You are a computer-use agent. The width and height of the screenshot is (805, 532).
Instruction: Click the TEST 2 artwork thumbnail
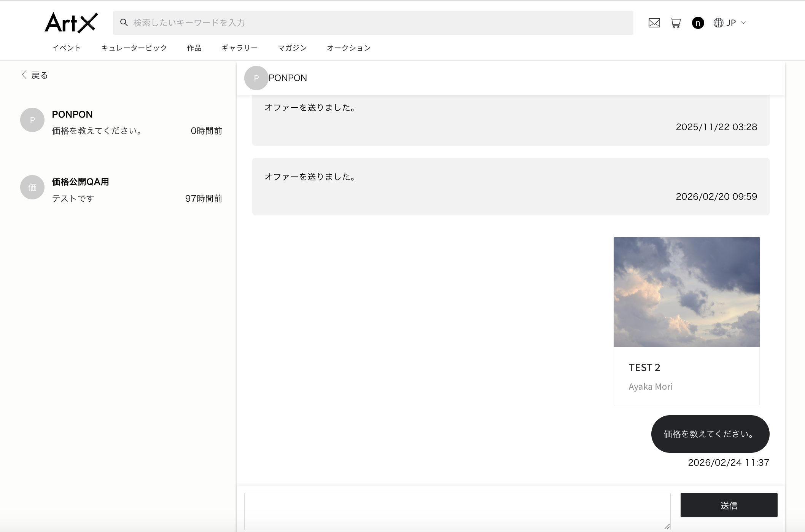(x=686, y=292)
